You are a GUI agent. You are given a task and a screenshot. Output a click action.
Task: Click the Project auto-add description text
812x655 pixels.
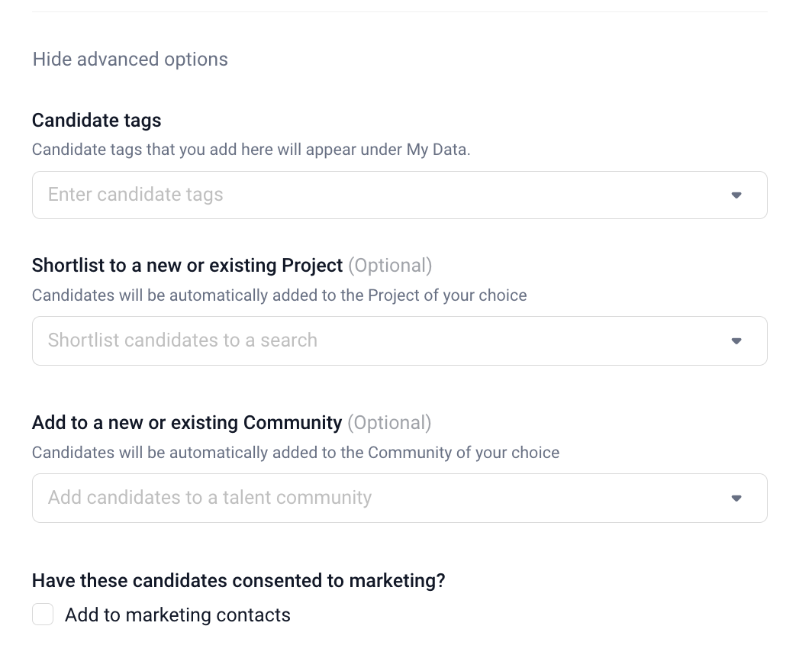click(279, 295)
